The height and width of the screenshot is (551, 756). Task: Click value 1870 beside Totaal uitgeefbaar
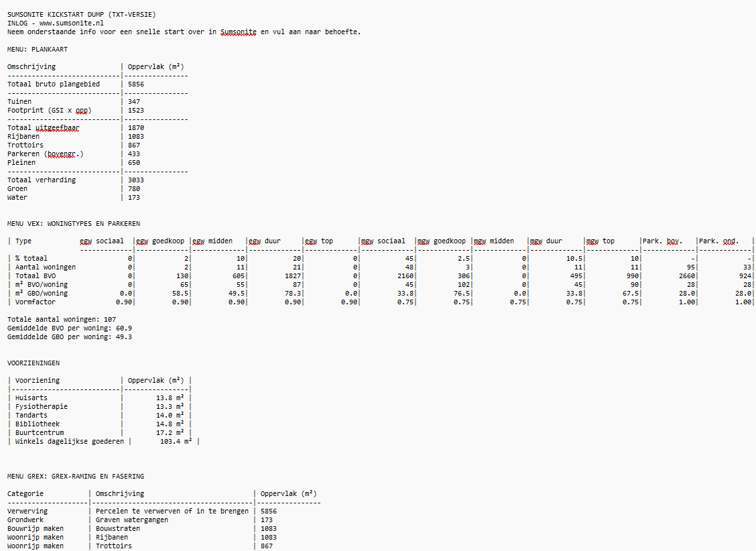[136, 127]
